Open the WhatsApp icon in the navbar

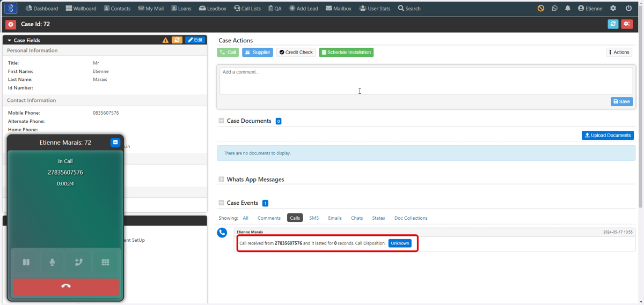(554, 9)
